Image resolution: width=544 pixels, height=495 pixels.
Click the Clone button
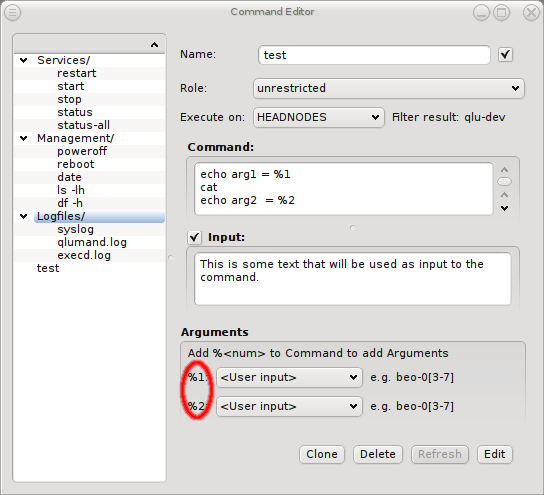pyautogui.click(x=322, y=454)
